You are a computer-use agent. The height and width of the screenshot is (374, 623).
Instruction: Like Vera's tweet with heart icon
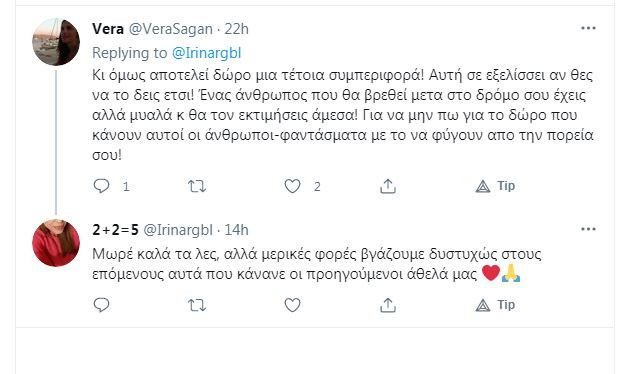[x=292, y=186]
